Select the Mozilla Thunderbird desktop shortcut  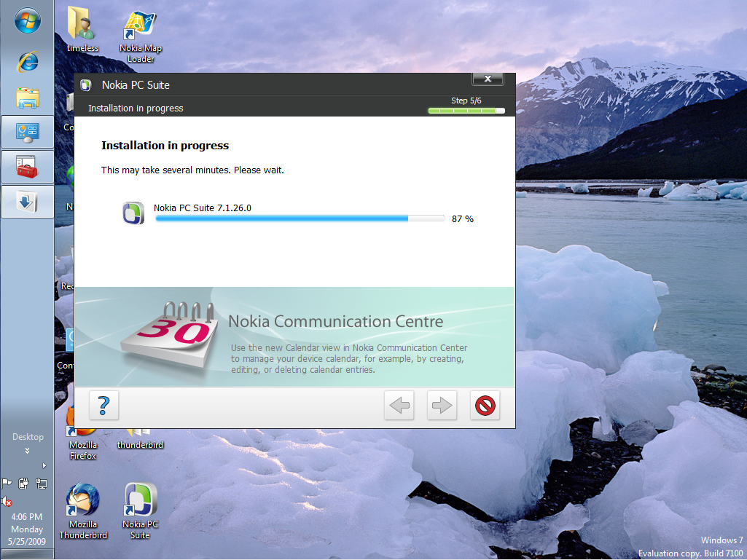83,511
